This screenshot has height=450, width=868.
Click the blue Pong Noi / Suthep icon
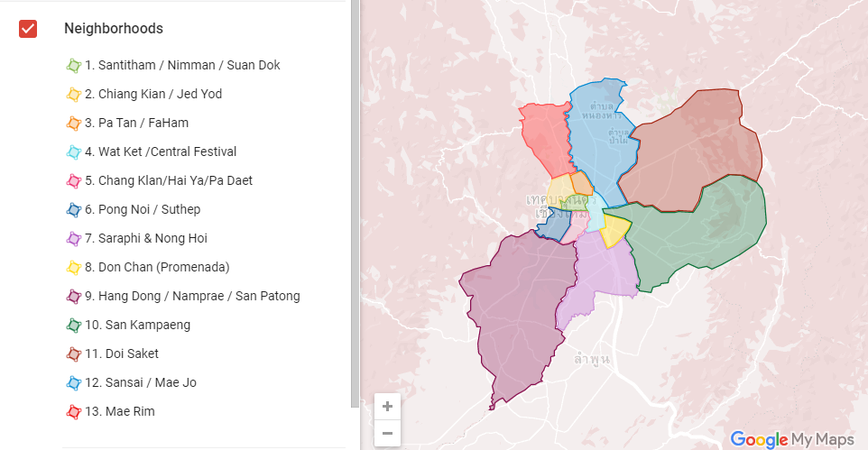coord(74,210)
